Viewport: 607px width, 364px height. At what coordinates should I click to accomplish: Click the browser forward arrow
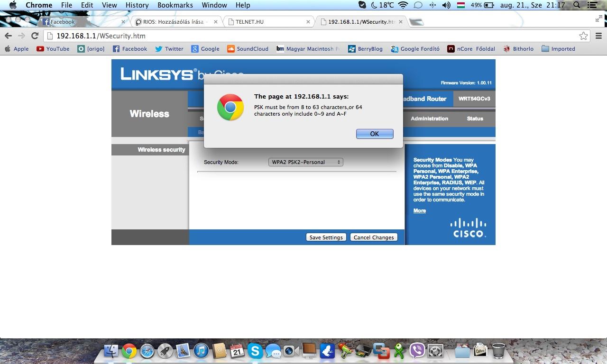coord(21,36)
